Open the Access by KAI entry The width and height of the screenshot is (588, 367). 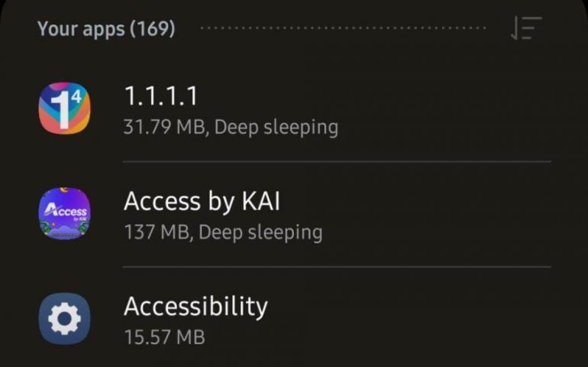tap(294, 214)
